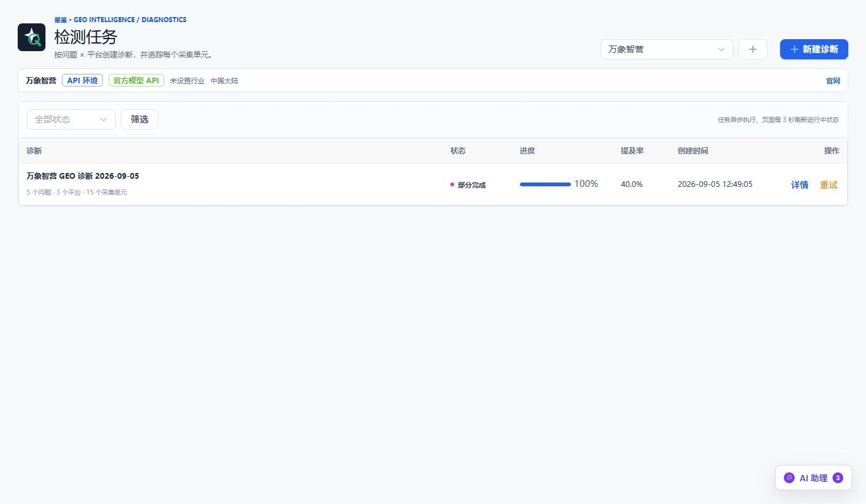Viewport: 866px width, 504px height.
Task: Click the 任务异步执行 refresh notice text
Action: [x=778, y=119]
